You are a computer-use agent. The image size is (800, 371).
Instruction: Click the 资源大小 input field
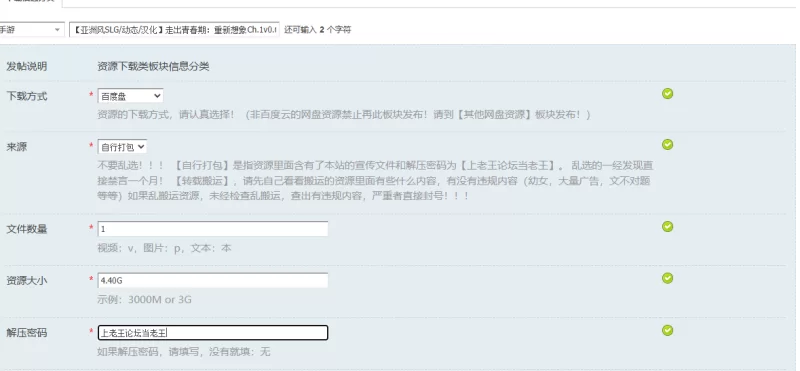(x=213, y=280)
